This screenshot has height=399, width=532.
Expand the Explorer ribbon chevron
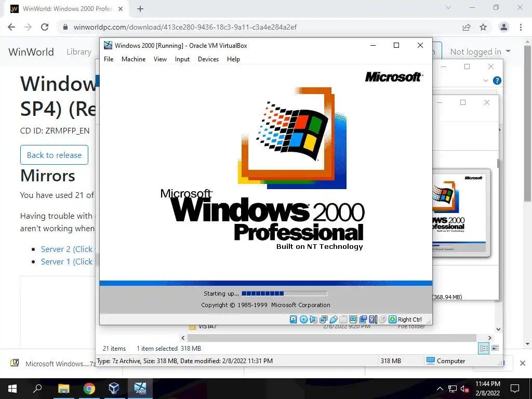coord(486,81)
